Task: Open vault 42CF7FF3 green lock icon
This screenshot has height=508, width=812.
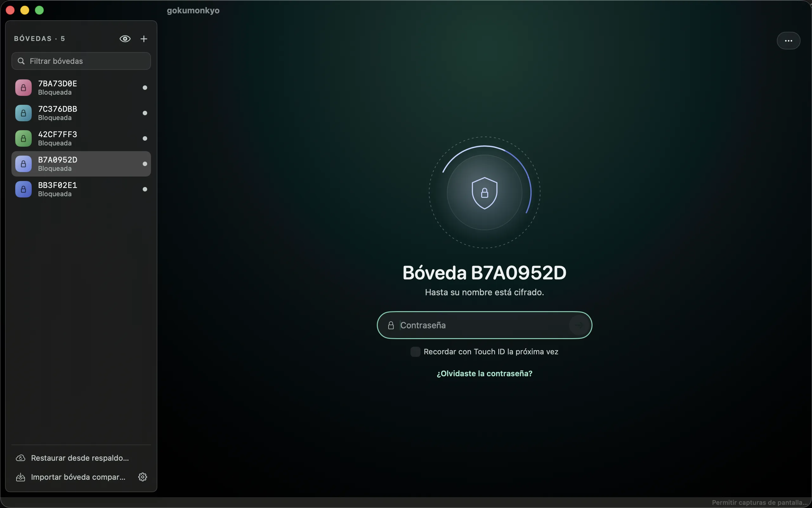Action: (x=23, y=138)
